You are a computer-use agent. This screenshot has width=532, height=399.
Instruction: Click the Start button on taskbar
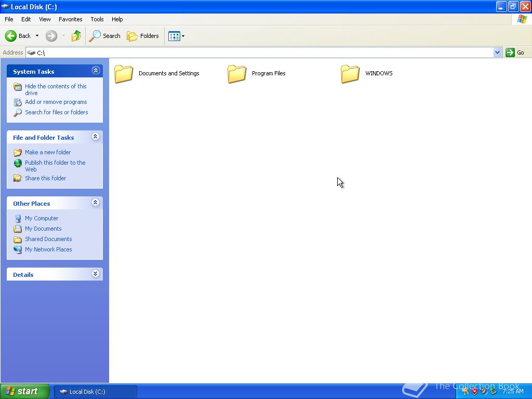pos(24,392)
